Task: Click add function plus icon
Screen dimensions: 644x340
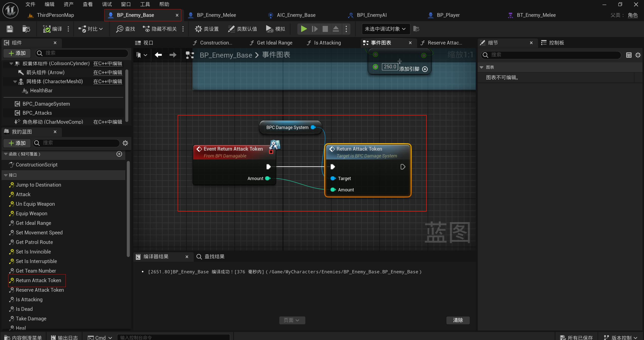Action: click(x=119, y=154)
